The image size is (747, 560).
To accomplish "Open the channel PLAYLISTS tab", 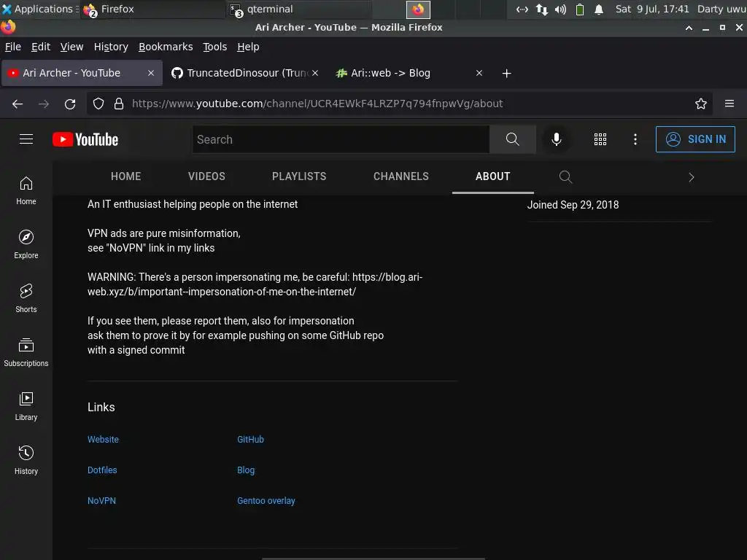I will (x=299, y=176).
